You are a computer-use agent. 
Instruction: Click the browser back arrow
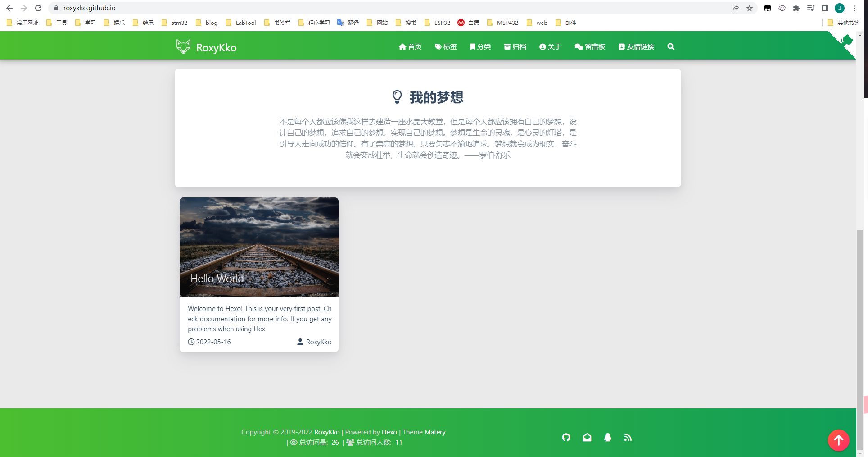click(x=9, y=8)
